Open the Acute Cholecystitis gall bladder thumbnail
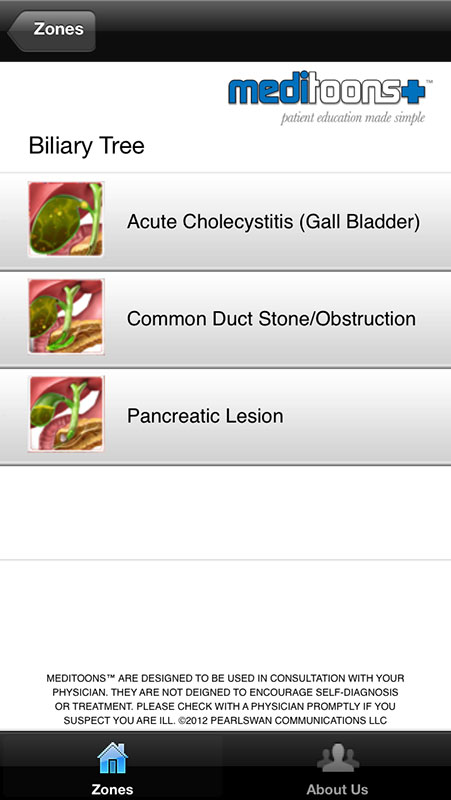Screen dimensions: 451x800 66,219
